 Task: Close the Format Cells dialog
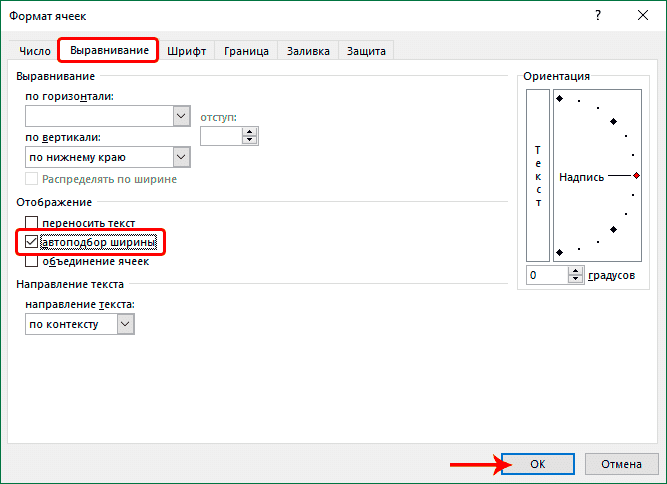point(643,16)
